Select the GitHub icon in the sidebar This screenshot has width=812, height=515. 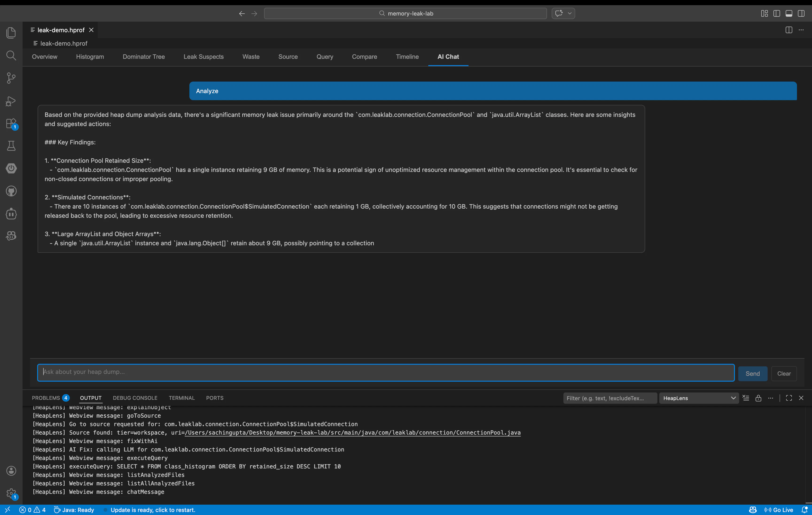[x=11, y=191]
